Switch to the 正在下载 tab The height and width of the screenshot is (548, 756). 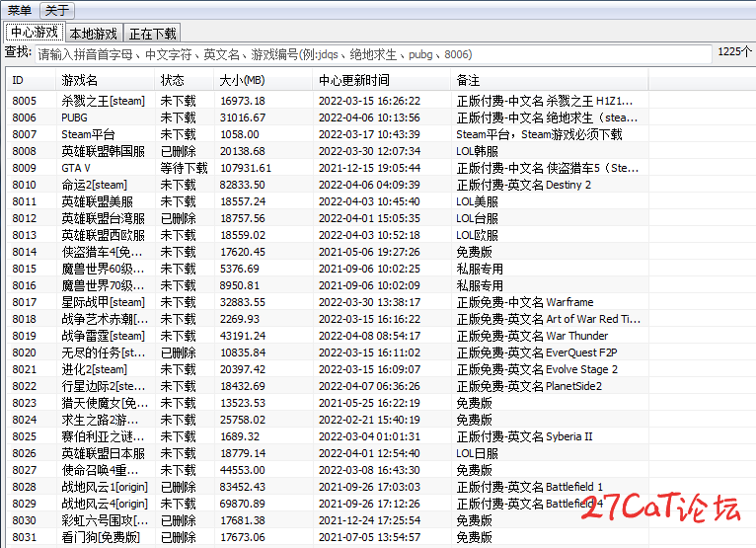(x=152, y=34)
